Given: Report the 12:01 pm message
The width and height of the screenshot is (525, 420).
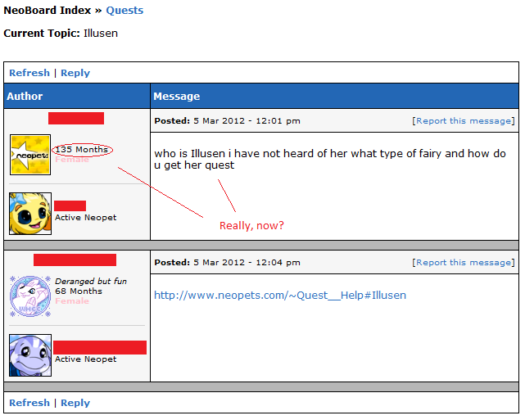Looking at the screenshot, I should tap(464, 121).
